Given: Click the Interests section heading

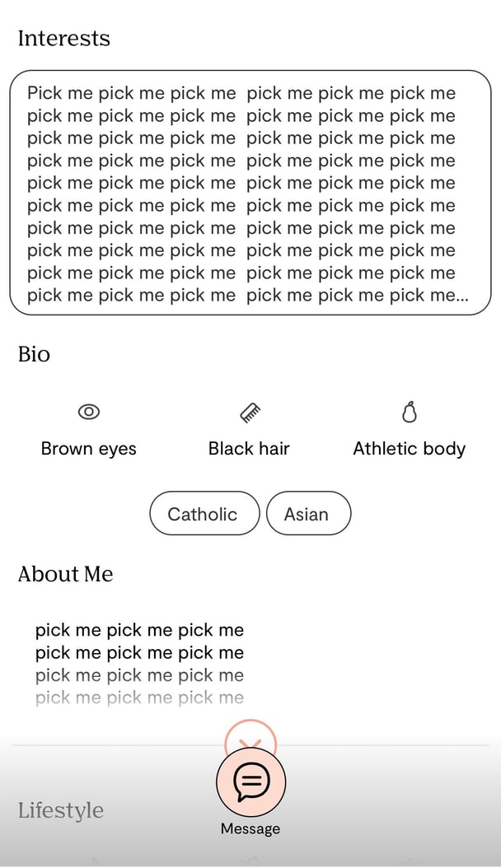Looking at the screenshot, I should pyautogui.click(x=64, y=38).
